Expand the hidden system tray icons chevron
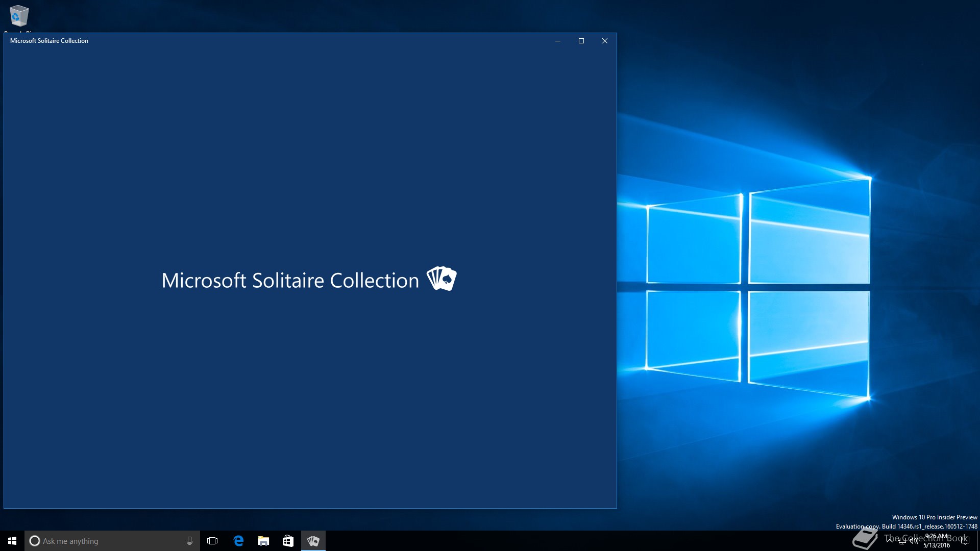Viewport: 980px width, 551px height. pyautogui.click(x=890, y=541)
